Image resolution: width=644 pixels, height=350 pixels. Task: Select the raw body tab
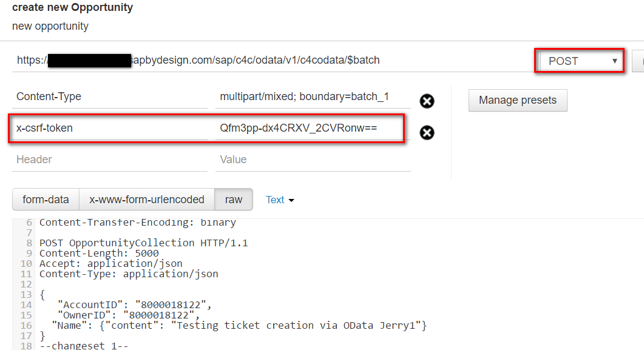pyautogui.click(x=233, y=200)
